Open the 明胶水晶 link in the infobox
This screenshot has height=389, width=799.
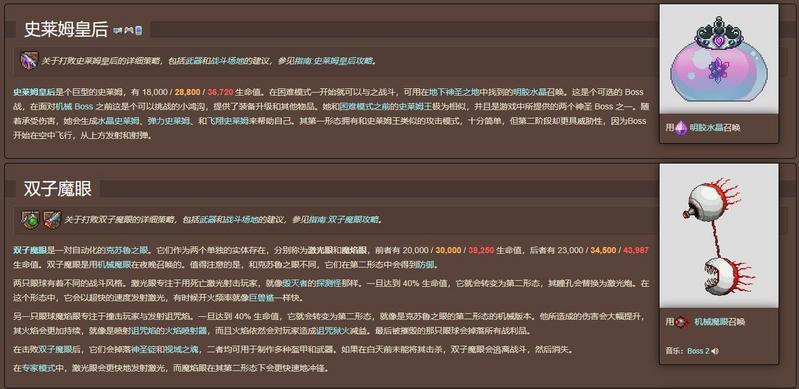(x=707, y=128)
